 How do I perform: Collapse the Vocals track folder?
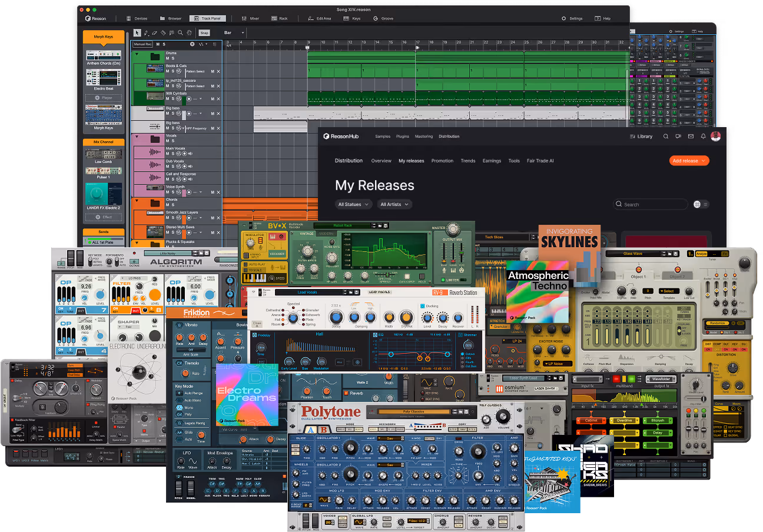pos(137,137)
